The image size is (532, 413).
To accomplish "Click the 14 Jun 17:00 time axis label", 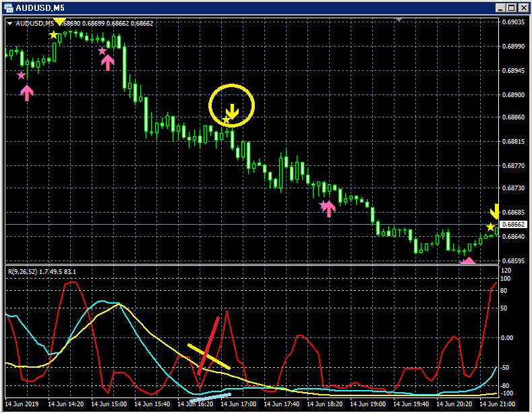I will 239,404.
